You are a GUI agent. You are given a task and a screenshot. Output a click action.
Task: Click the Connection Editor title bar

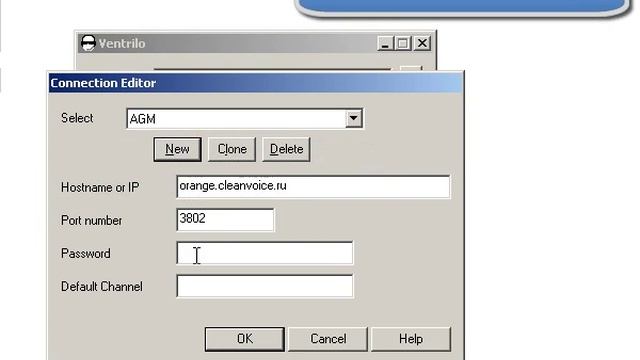pos(256,83)
